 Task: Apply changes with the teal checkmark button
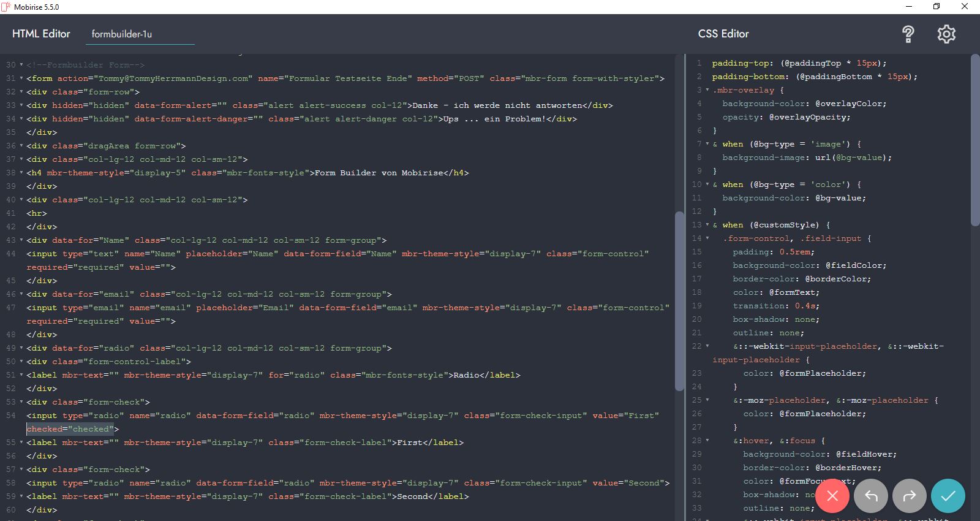point(948,496)
